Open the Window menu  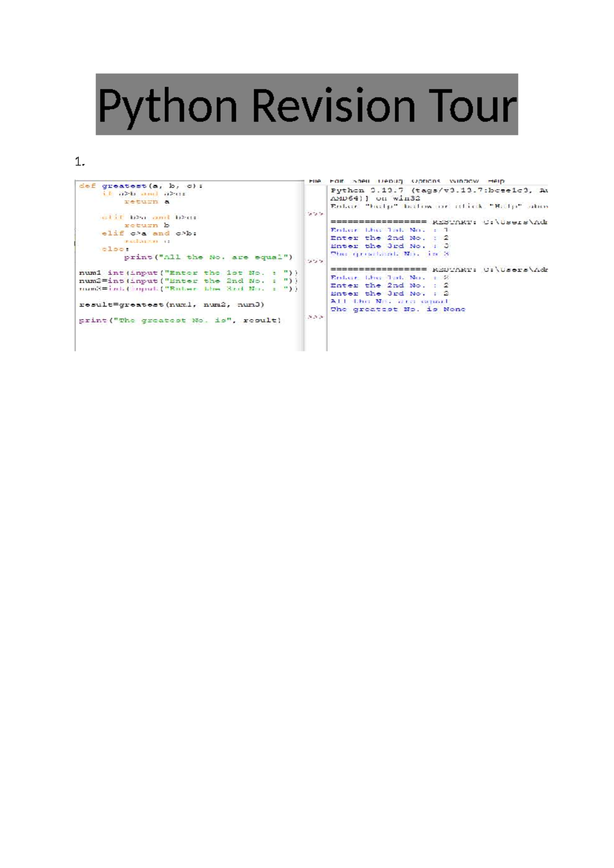464,181
